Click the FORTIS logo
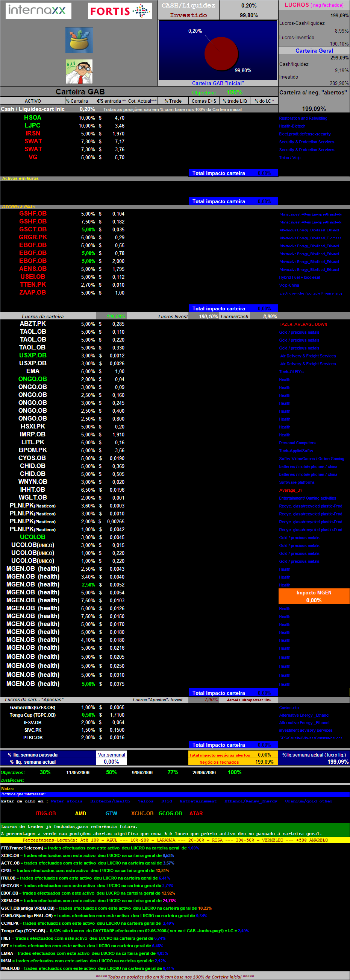The image size is (350, 980). point(120,11)
